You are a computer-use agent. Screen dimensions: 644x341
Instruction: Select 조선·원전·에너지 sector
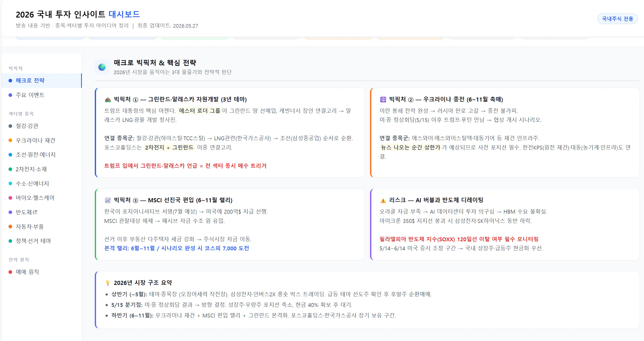coord(42,155)
